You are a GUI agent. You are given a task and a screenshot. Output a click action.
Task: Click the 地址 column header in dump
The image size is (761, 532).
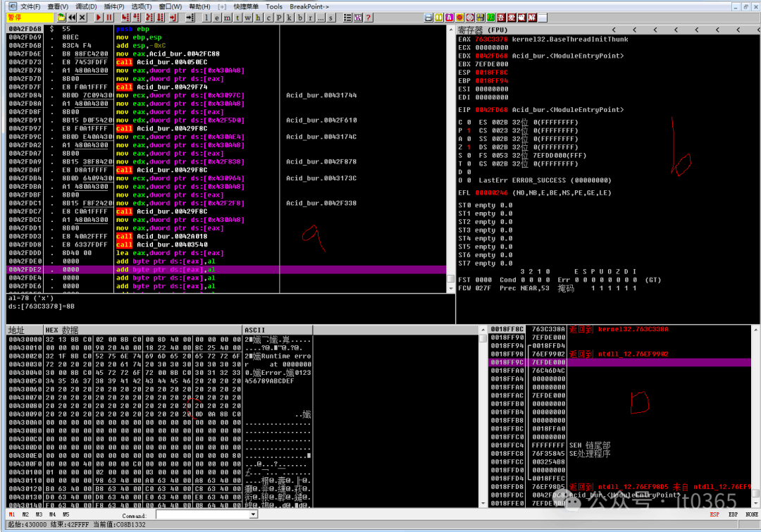16,330
